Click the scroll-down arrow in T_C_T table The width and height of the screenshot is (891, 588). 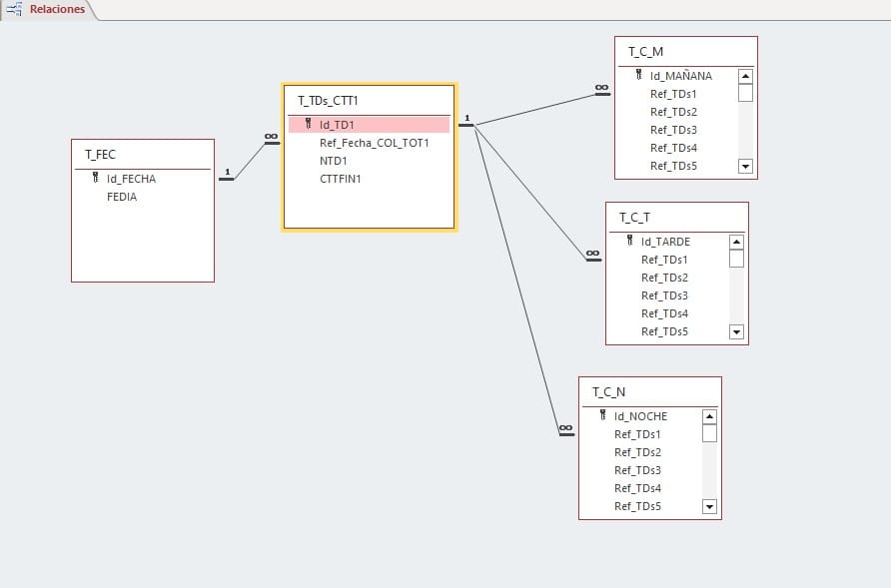click(x=736, y=331)
